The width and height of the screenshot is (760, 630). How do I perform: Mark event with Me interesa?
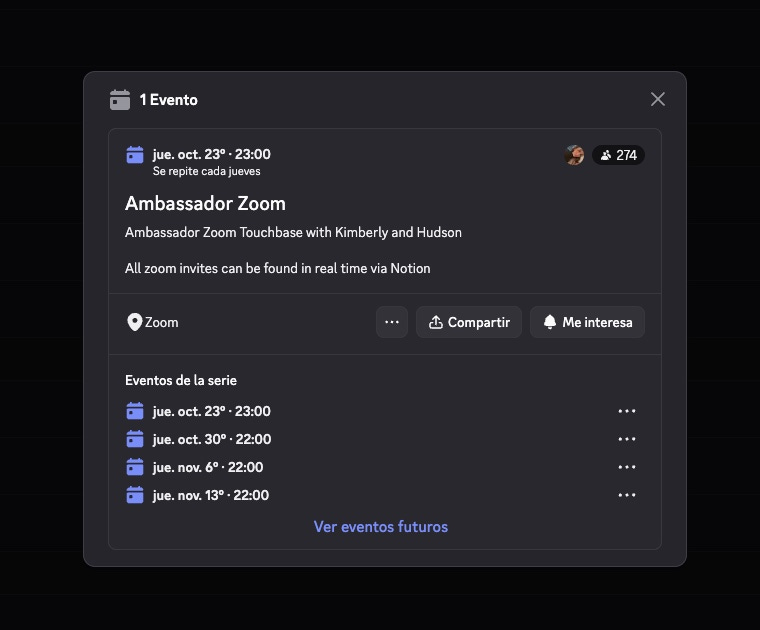pyautogui.click(x=587, y=322)
